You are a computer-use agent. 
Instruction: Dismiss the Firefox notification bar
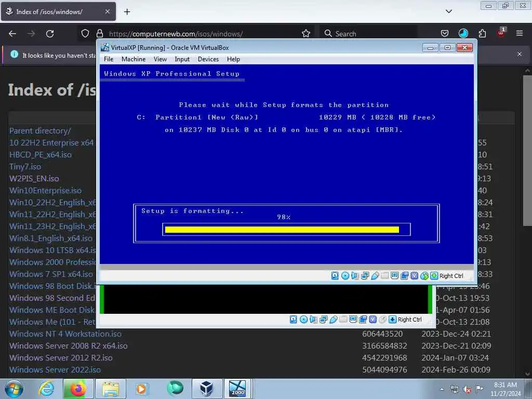(x=520, y=54)
